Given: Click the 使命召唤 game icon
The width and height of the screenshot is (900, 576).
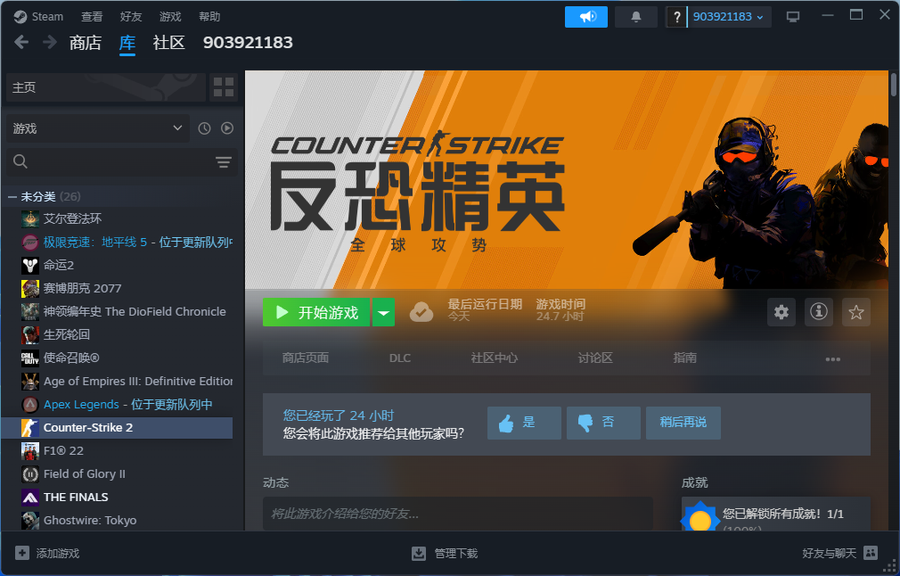Looking at the screenshot, I should click(x=30, y=358).
